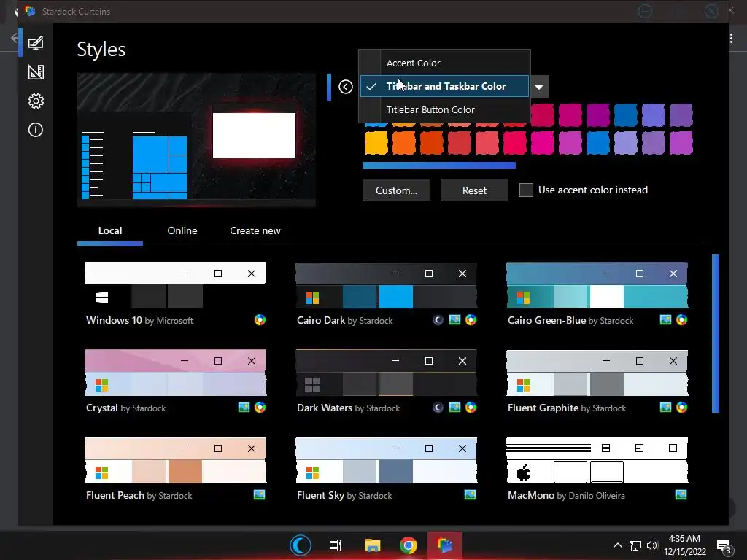Click the crescent moon app in taskbar

300,545
